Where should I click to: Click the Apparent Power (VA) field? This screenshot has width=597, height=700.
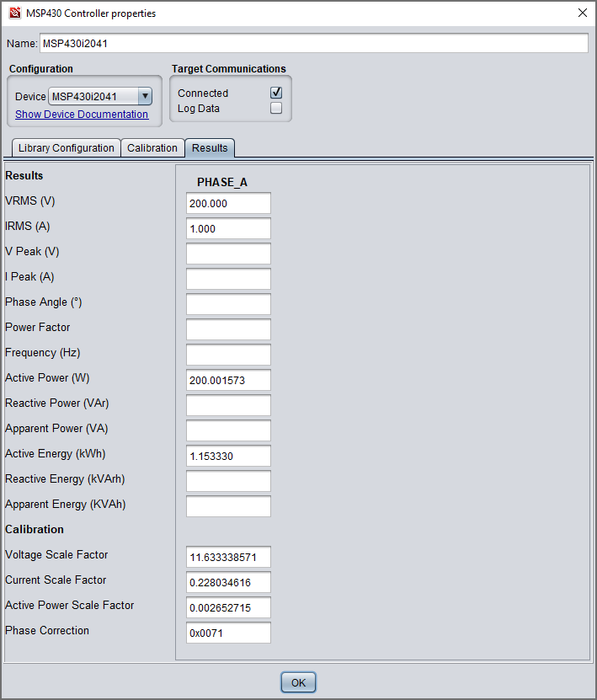[228, 430]
